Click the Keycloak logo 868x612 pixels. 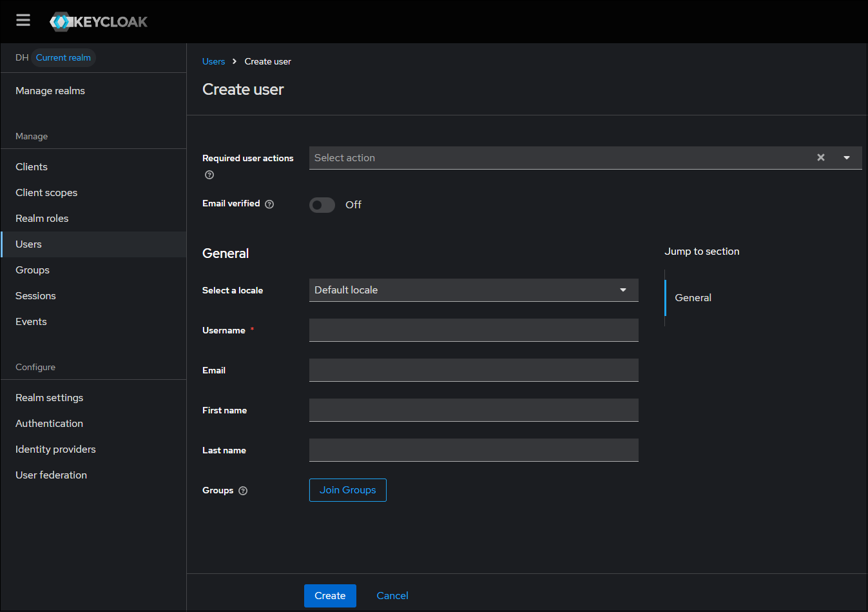point(99,22)
